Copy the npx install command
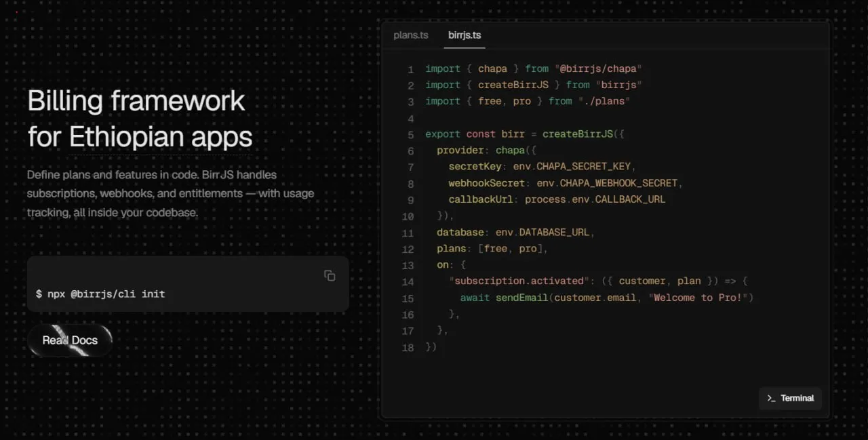868x440 pixels. click(x=330, y=275)
